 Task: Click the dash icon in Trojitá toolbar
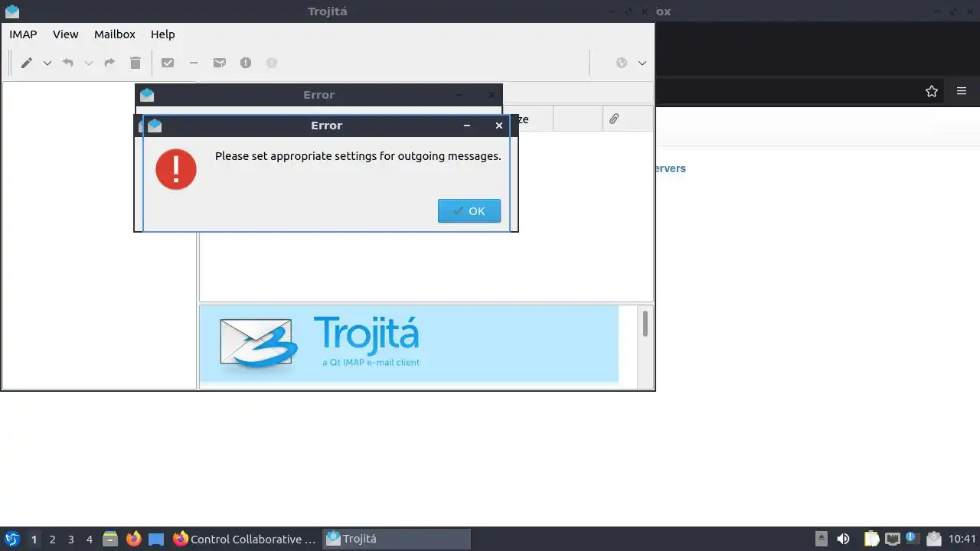194,63
